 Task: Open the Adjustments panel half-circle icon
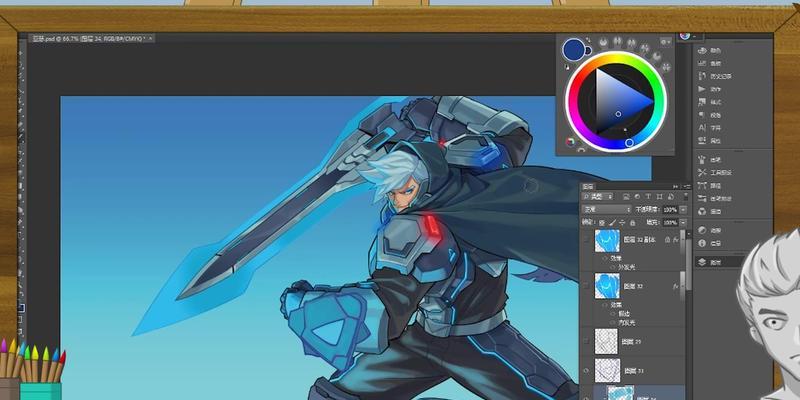point(702,230)
